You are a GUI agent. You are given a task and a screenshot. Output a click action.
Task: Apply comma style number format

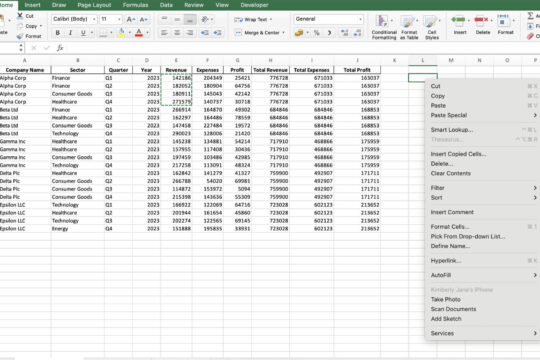pyautogui.click(x=329, y=33)
